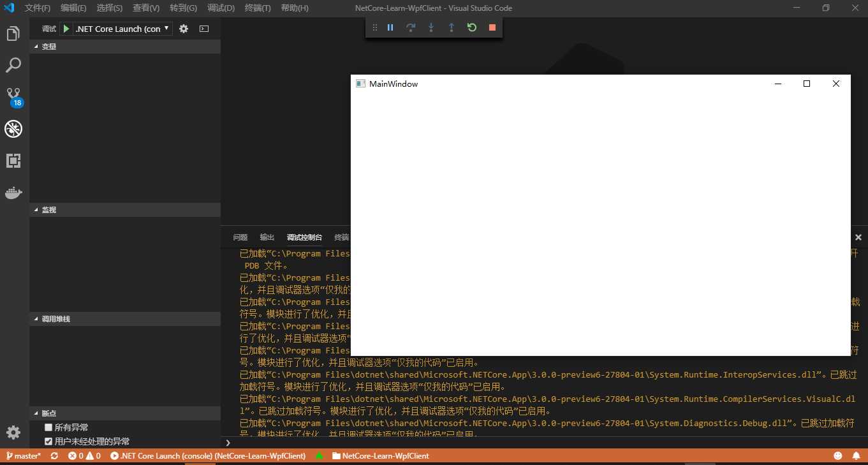Stop the debug session
The width and height of the screenshot is (868, 465).
click(x=492, y=27)
